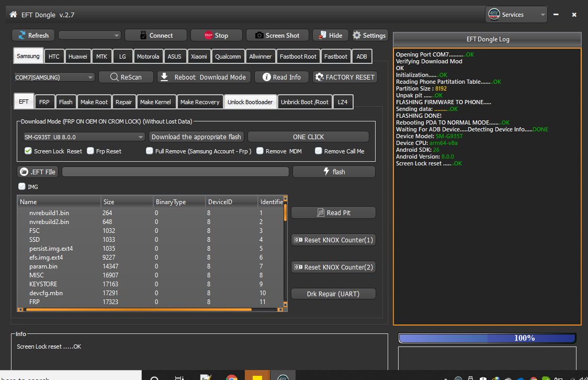
Task: Click the folder icon on .EFT File
Action: pos(24,172)
